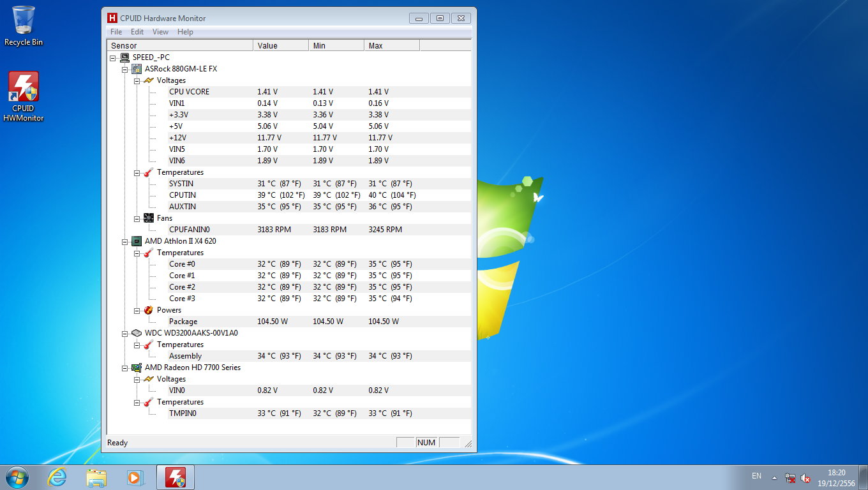Collapse the SPEED_-PC root node
Viewport: 868px width, 490px height.
pyautogui.click(x=112, y=57)
